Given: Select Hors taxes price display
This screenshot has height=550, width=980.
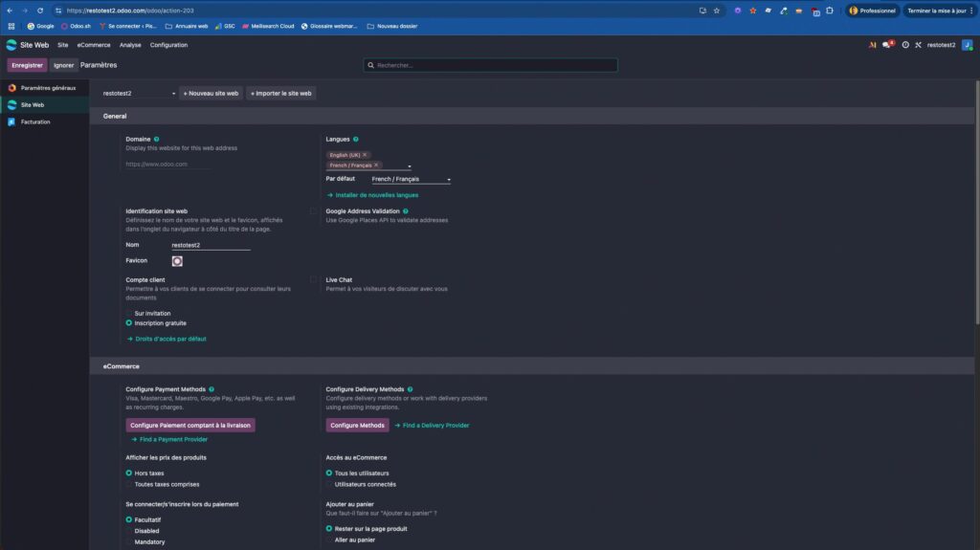Looking at the screenshot, I should [x=129, y=473].
